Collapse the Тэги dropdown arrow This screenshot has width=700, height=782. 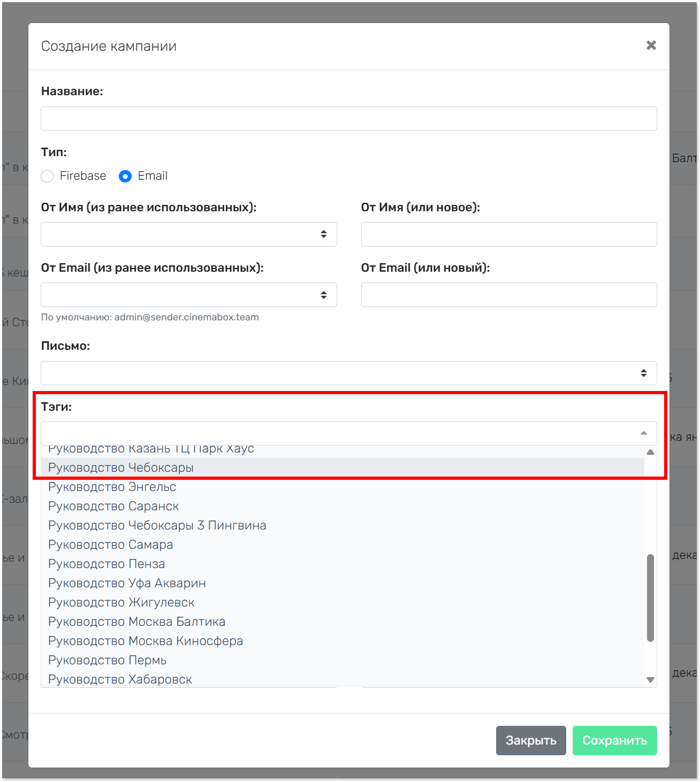pos(644,433)
